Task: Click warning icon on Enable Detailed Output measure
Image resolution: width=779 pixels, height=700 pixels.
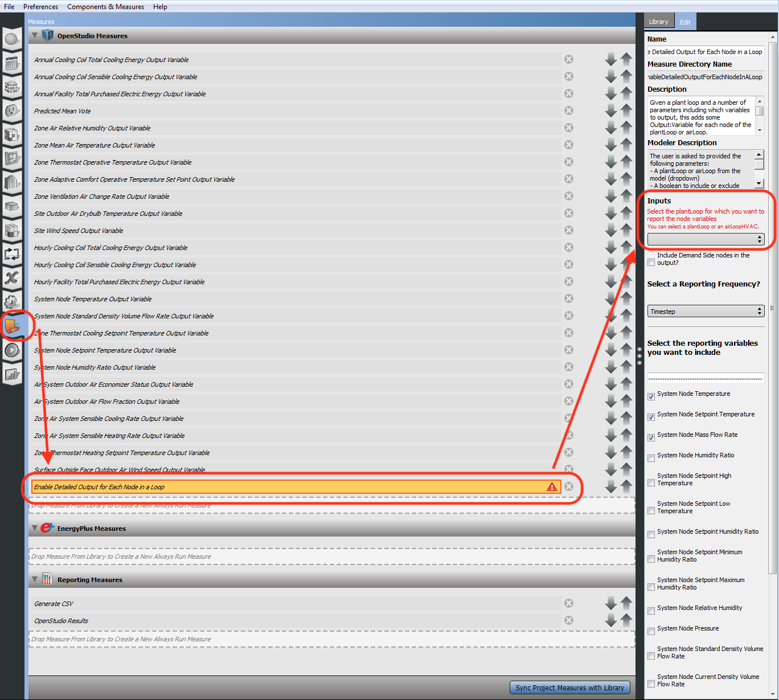Action: point(552,486)
